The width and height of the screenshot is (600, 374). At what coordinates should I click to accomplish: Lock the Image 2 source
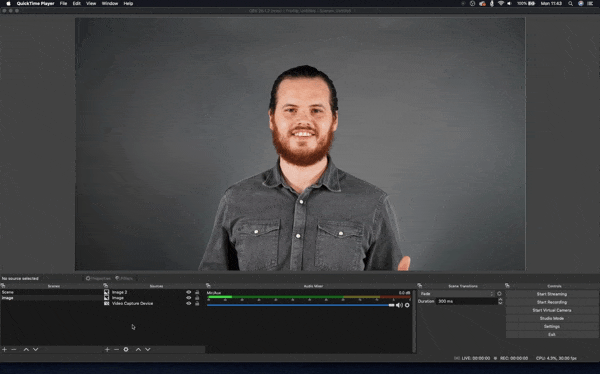[x=197, y=292]
